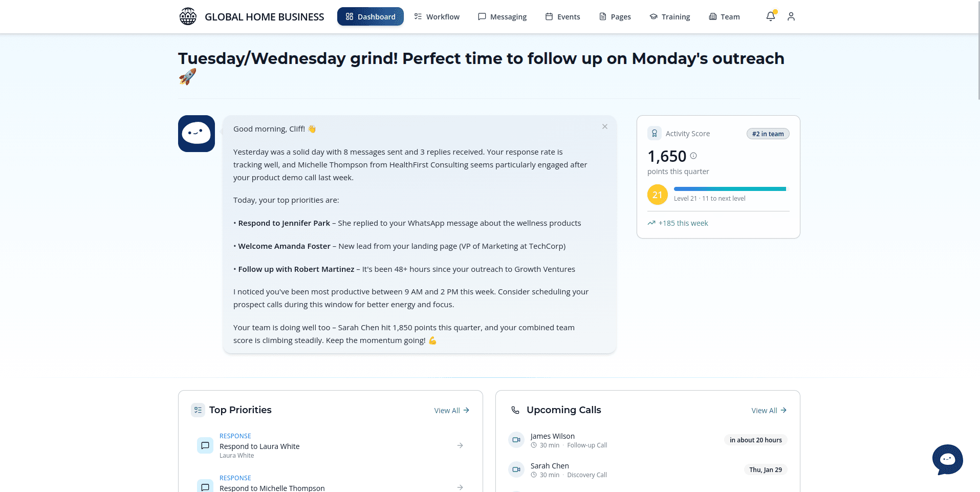Click the activity score info icon
The image size is (980, 492).
(693, 156)
